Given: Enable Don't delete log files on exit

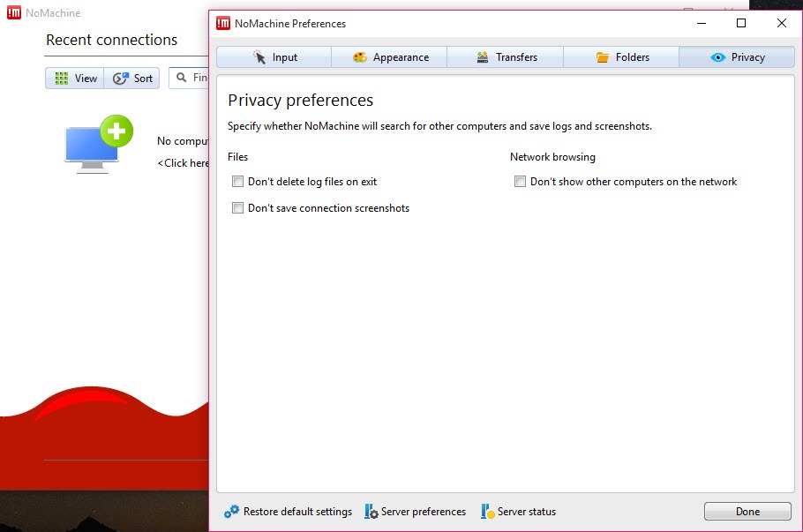Looking at the screenshot, I should [x=237, y=181].
